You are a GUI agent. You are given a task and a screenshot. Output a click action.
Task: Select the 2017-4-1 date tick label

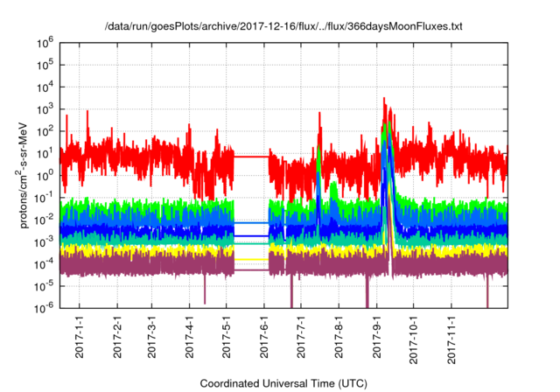(189, 338)
